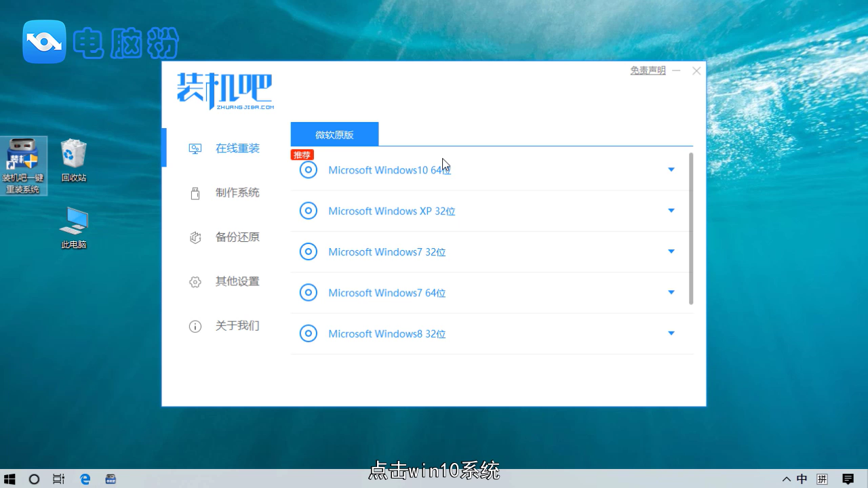Image resolution: width=868 pixels, height=488 pixels.
Task: Click the other settings gear icon
Action: point(195,282)
